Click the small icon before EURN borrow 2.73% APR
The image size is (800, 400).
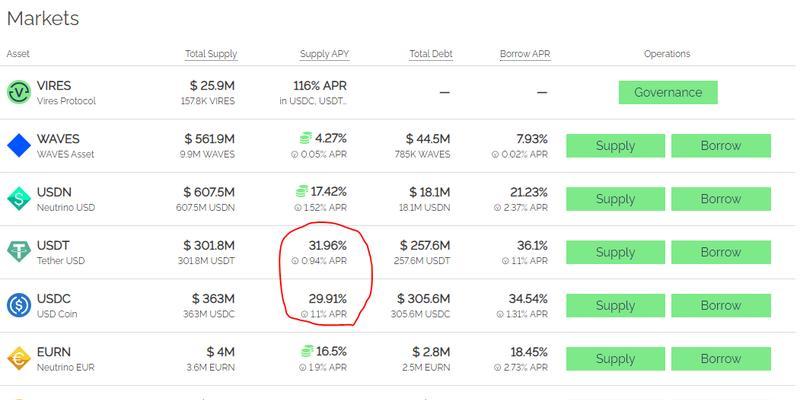coord(497,367)
